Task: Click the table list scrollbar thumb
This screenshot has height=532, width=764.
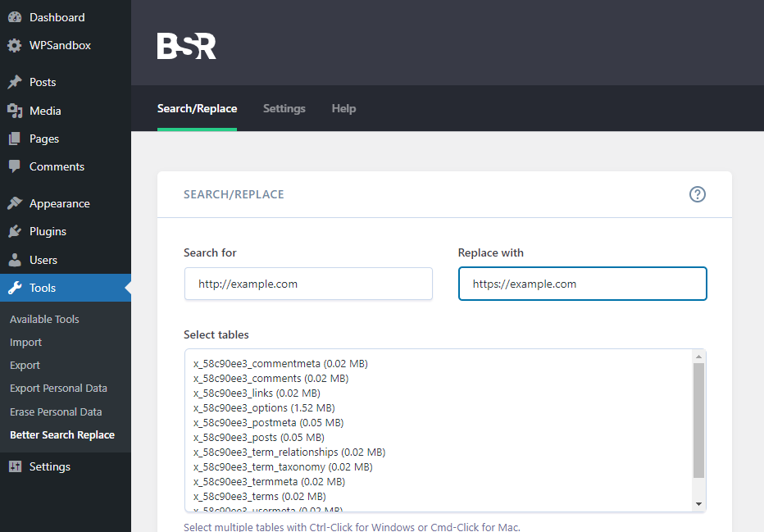Action: click(698, 421)
